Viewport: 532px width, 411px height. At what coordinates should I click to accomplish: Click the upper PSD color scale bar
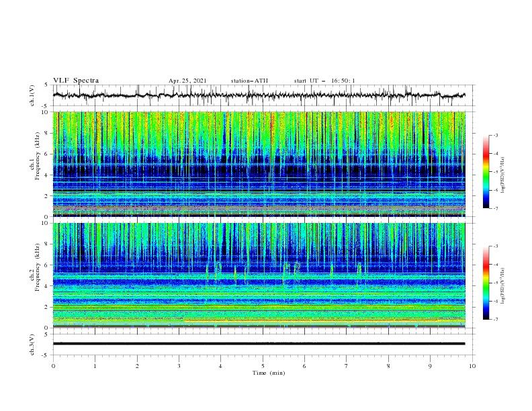(486, 172)
